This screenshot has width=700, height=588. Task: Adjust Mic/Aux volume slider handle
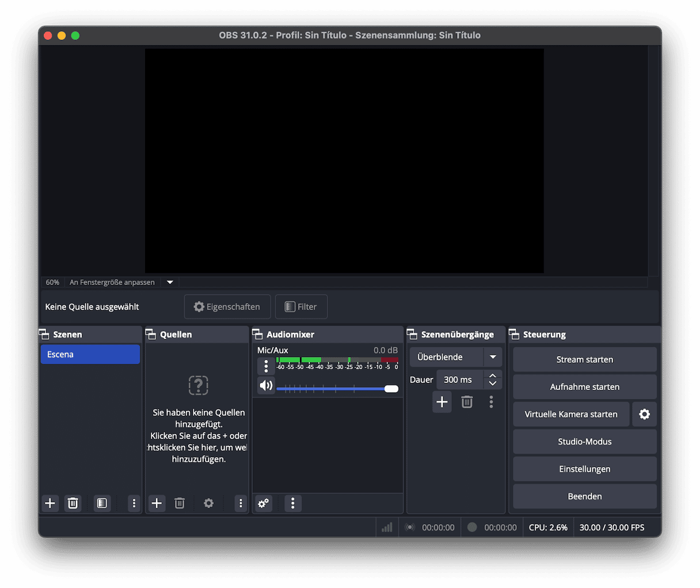point(391,389)
